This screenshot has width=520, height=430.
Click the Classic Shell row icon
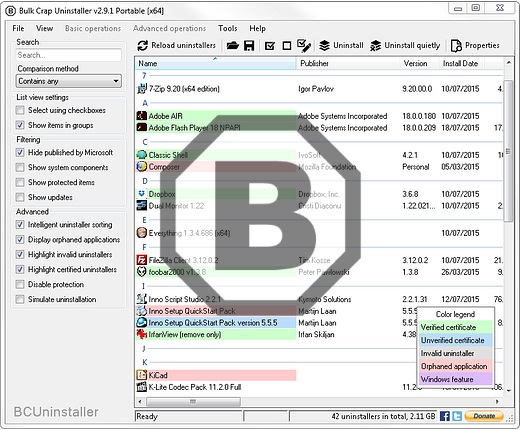142,155
